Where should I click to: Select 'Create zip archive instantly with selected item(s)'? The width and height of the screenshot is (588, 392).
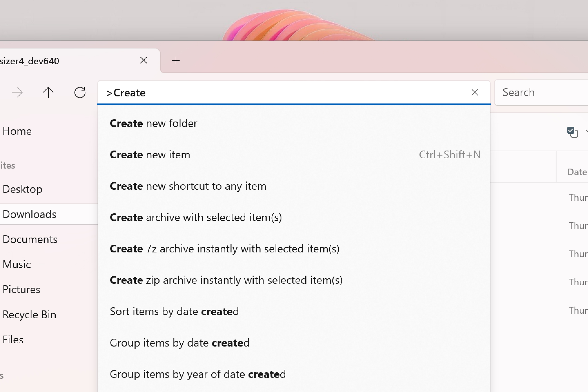point(226,279)
